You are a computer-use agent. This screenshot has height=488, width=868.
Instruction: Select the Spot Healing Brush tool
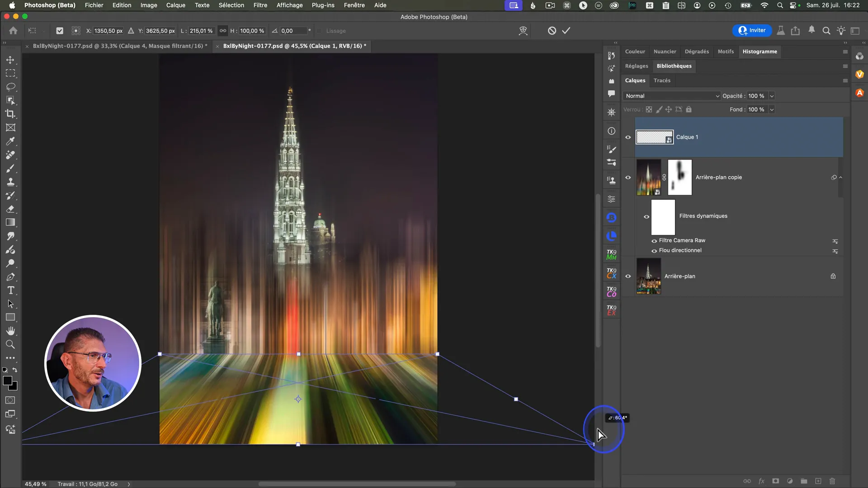pos(10,155)
